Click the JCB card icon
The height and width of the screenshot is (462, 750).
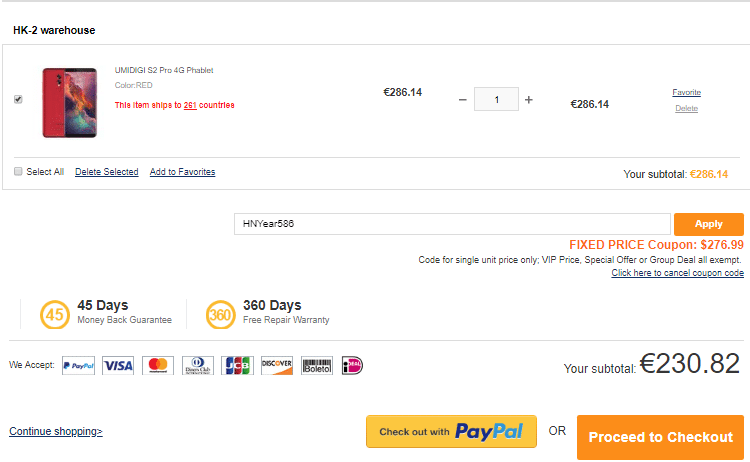(x=237, y=366)
